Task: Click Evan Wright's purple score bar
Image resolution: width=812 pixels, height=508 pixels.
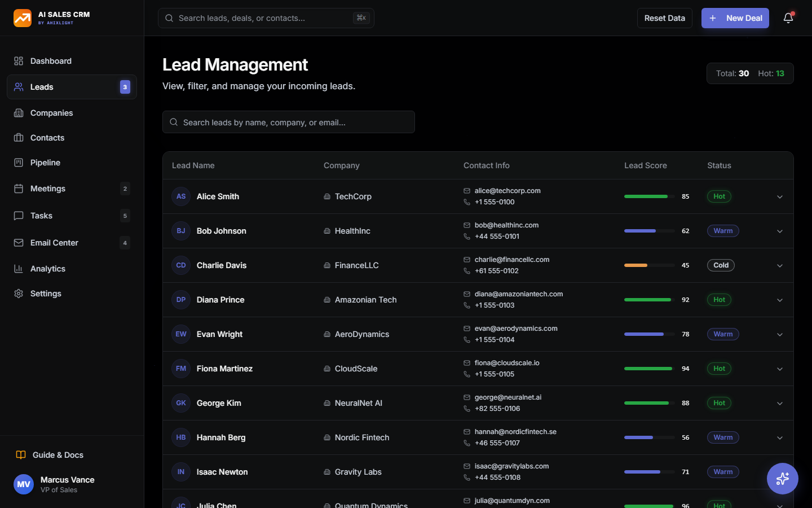Action: point(650,334)
